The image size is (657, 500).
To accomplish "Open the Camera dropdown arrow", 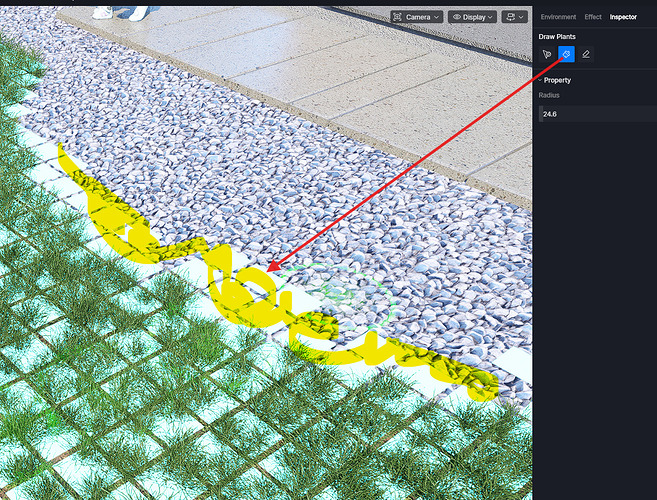I will [436, 17].
